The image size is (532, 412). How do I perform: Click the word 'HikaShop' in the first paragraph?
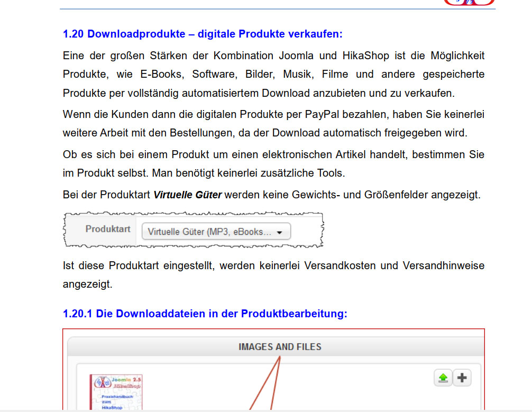coord(366,56)
